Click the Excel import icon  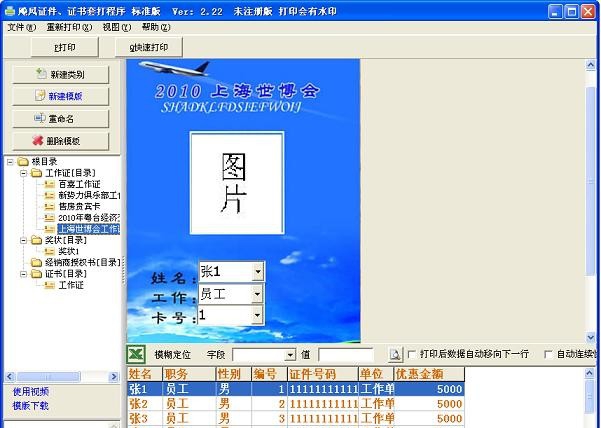136,354
